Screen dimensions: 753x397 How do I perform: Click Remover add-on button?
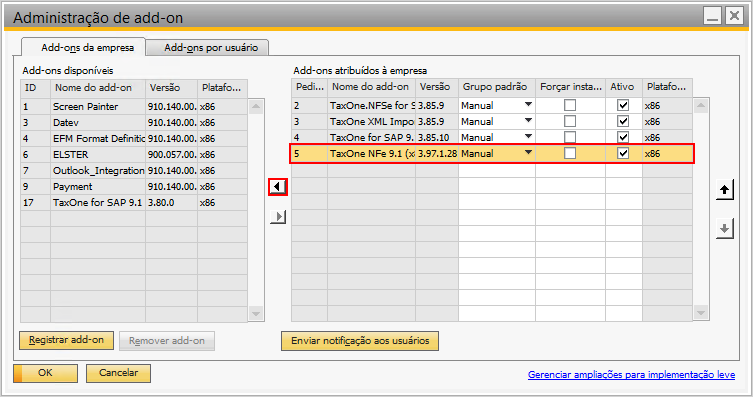pos(167,341)
